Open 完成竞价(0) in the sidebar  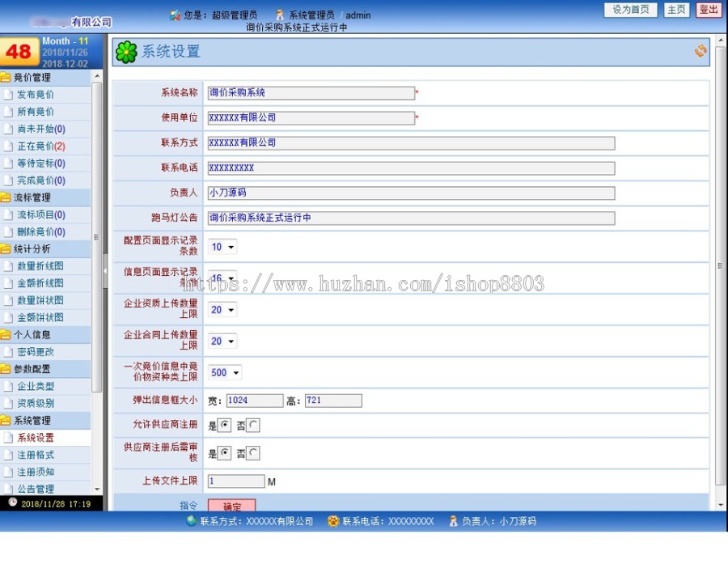[41, 180]
